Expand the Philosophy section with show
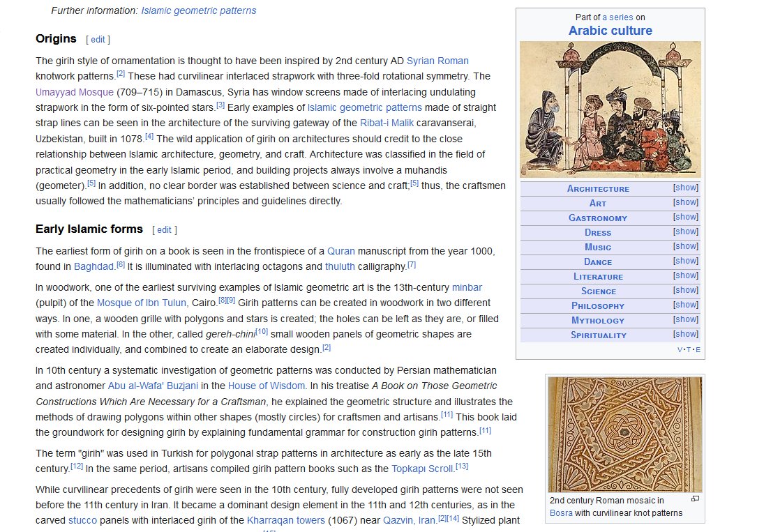The image size is (757, 532). (686, 305)
